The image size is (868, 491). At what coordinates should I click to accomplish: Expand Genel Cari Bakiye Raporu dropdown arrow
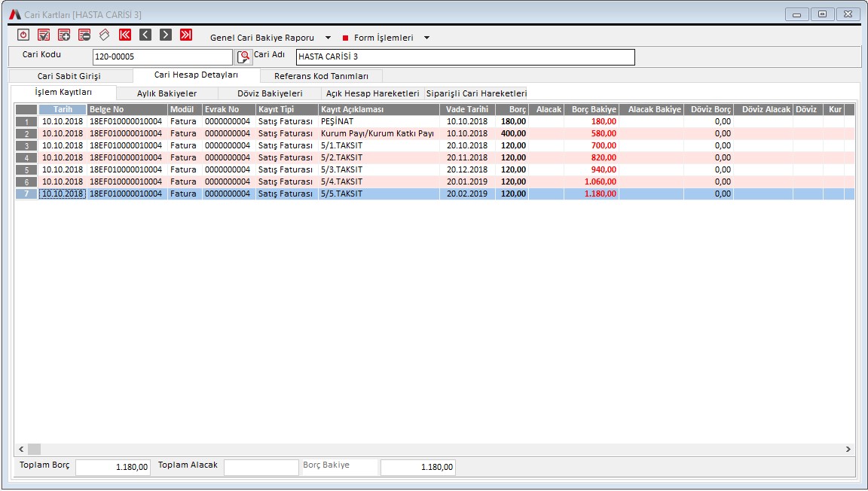tap(328, 38)
